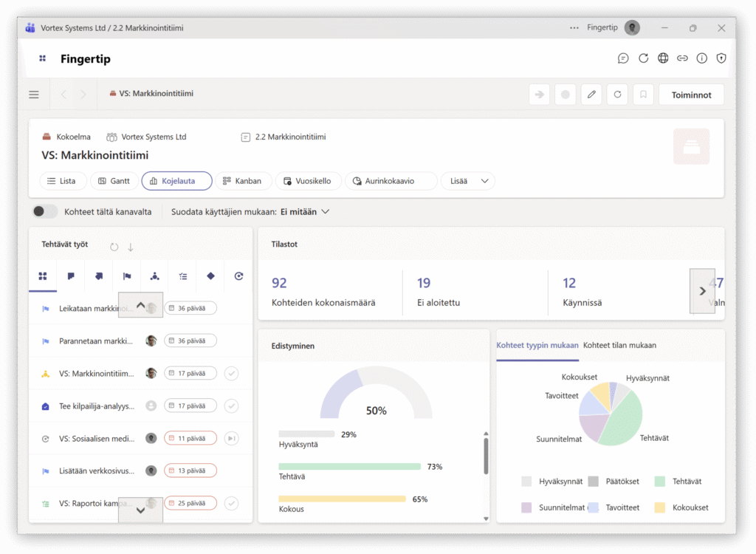Click the Edistyminen panel vertical scrollbar
The width and height of the screenshot is (756, 554).
[x=485, y=456]
